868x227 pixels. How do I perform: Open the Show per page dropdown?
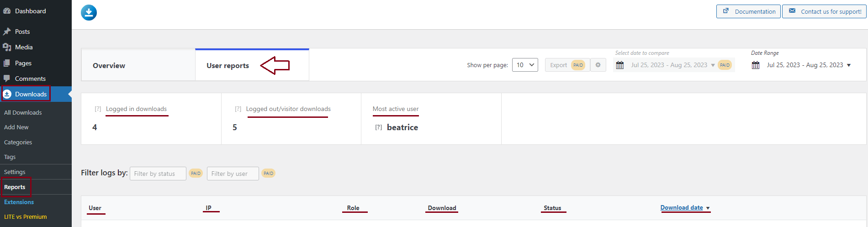525,65
